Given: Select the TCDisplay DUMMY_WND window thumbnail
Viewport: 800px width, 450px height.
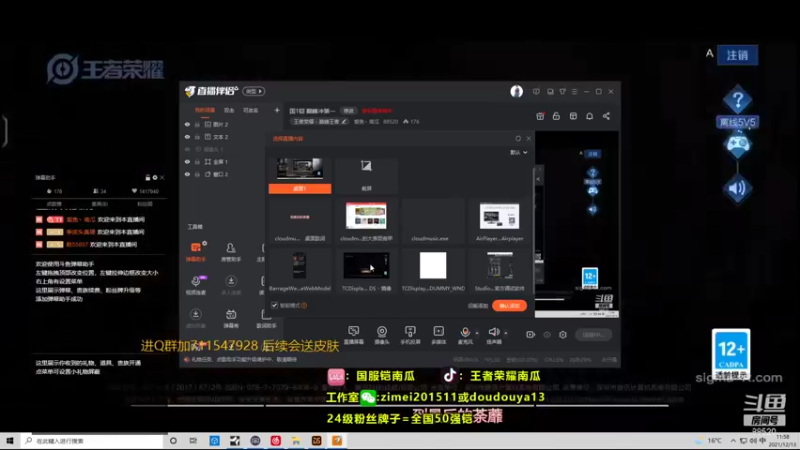Looking at the screenshot, I should [x=433, y=271].
